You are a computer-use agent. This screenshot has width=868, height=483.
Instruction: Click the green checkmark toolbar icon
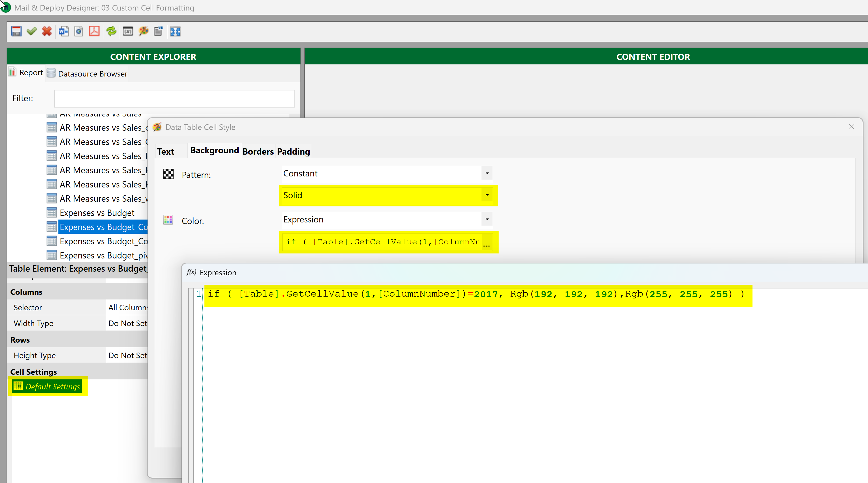32,31
